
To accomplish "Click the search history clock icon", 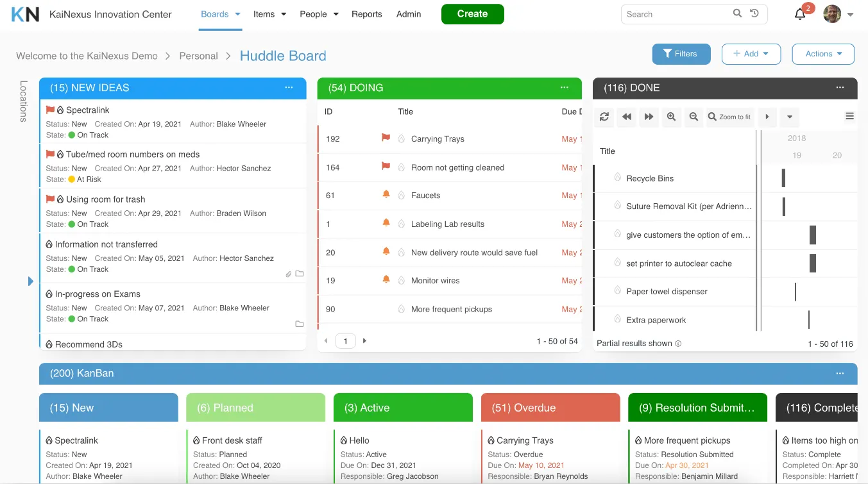I will coord(754,13).
